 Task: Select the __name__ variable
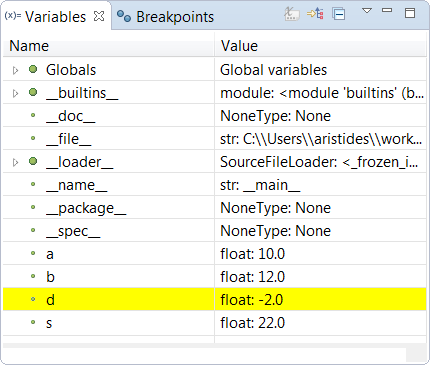point(215,185)
